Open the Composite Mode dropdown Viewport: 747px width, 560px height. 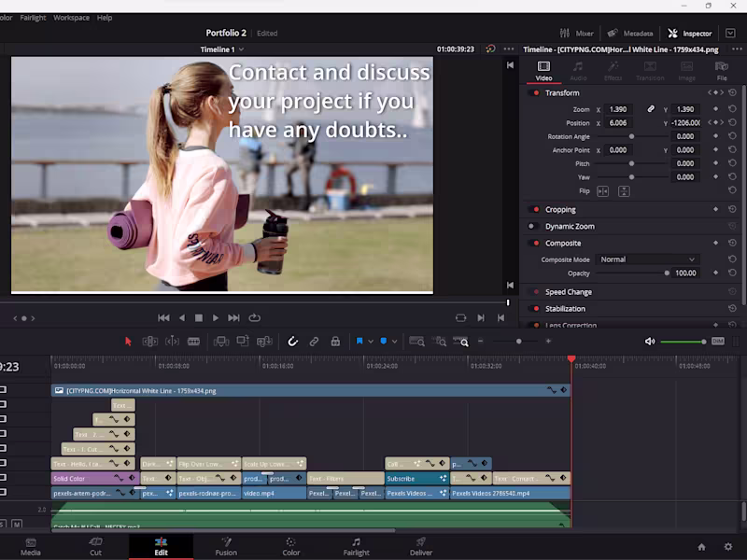tap(648, 259)
